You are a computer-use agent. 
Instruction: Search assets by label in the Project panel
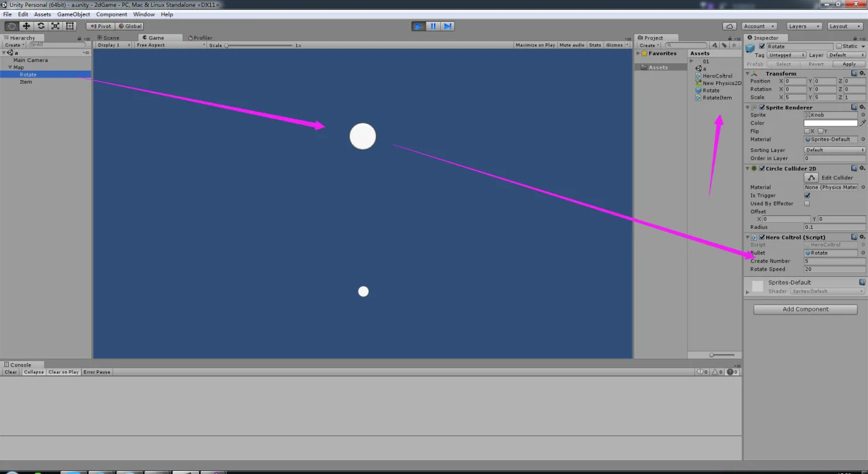tap(724, 45)
